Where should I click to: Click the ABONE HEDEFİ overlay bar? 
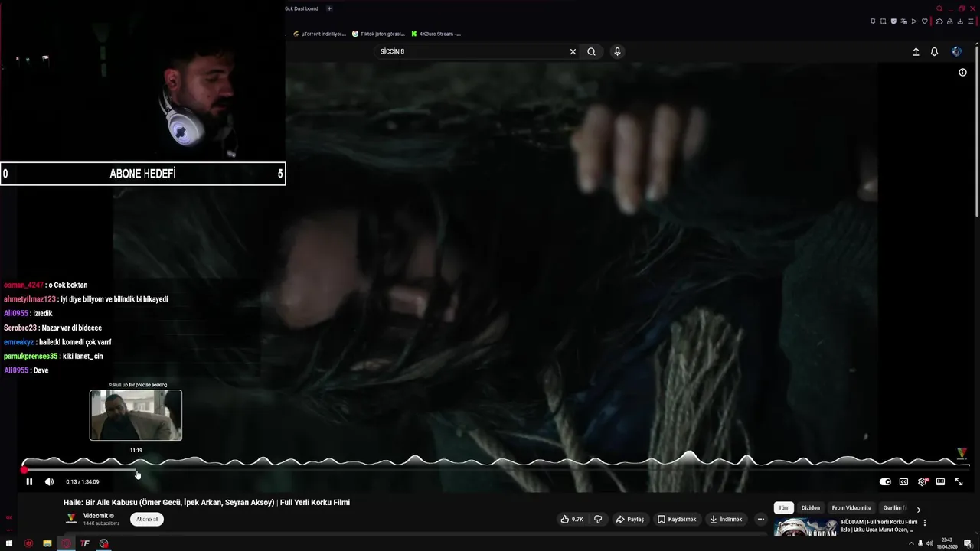point(142,174)
